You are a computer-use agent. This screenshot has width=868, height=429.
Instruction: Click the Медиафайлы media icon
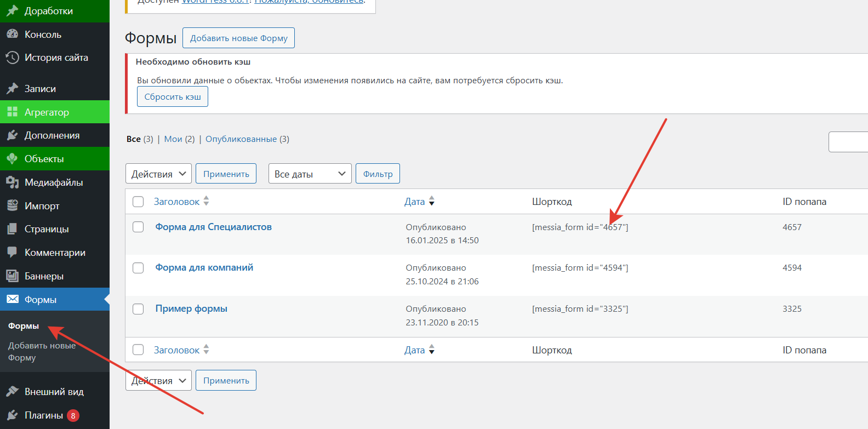(x=12, y=182)
